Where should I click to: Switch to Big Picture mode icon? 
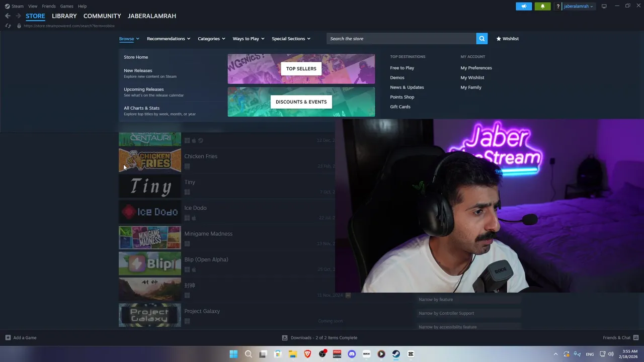604,6
